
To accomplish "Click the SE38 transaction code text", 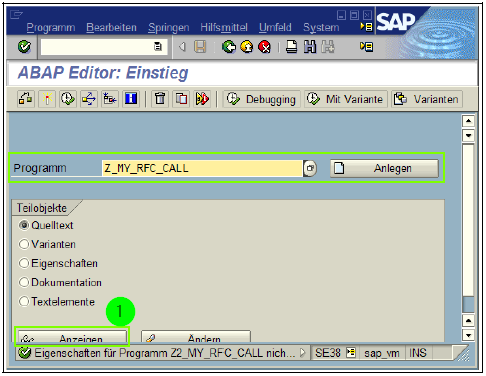I will [328, 353].
